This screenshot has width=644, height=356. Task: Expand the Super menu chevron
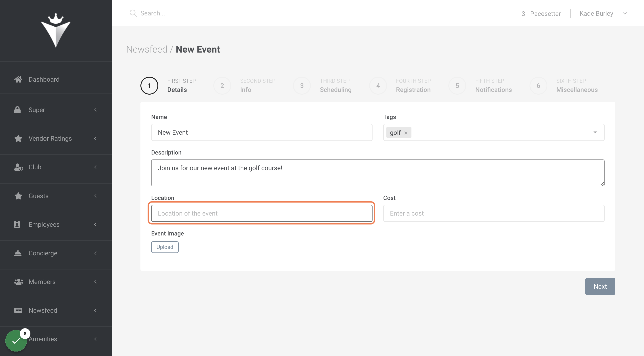tap(95, 110)
